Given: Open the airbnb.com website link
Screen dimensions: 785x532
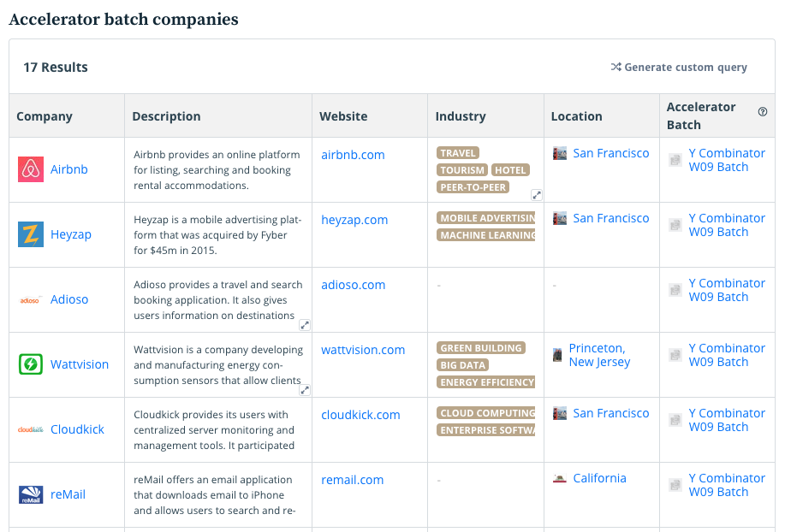Looking at the screenshot, I should (353, 155).
